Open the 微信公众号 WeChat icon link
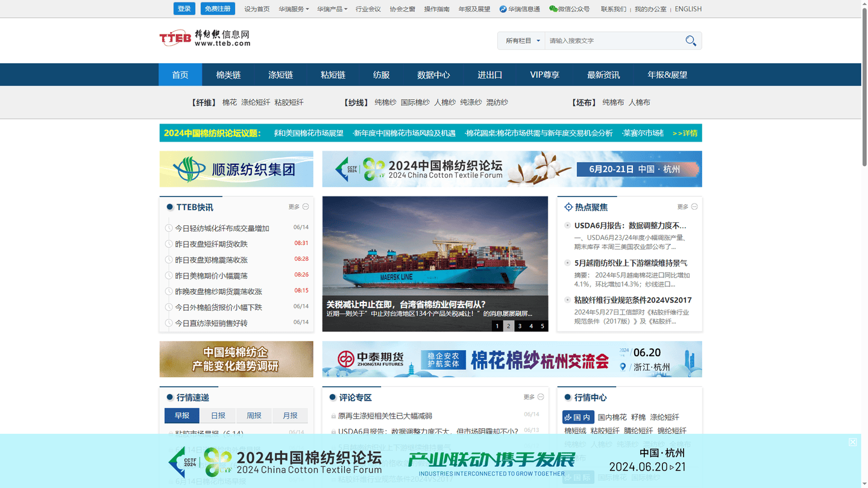This screenshot has height=488, width=868. [570, 9]
